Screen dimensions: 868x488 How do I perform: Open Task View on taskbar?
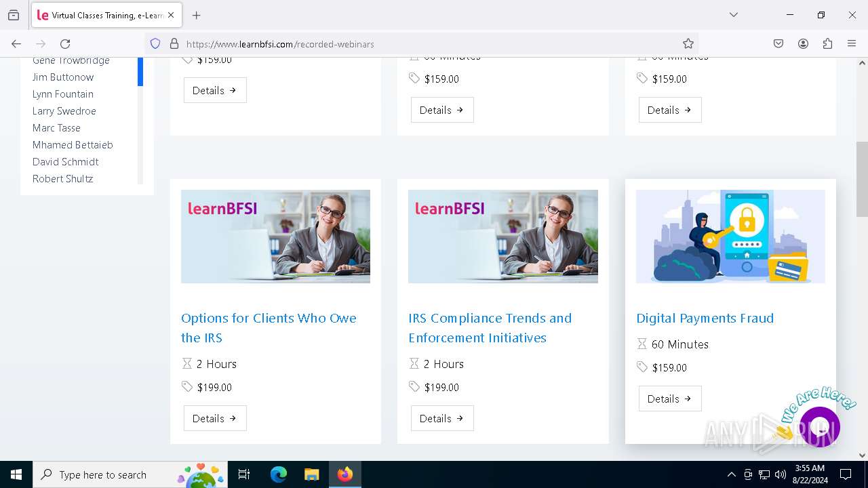coord(244,474)
